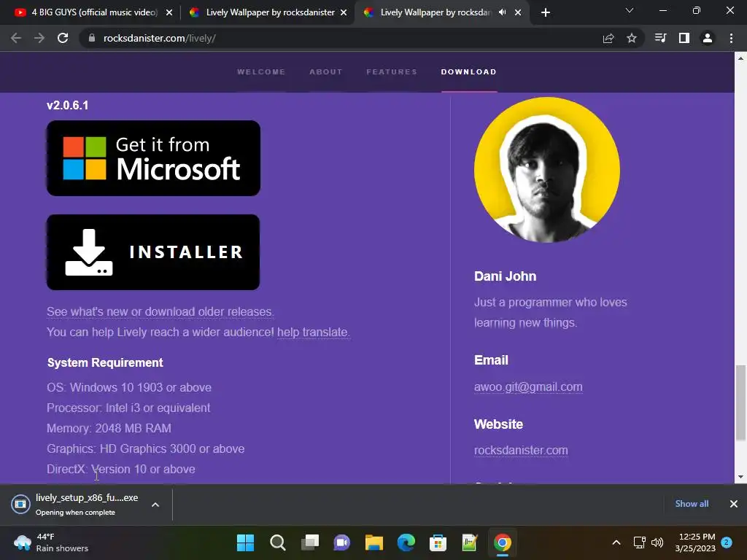Open the media control icon in toolbar
Image resolution: width=747 pixels, height=560 pixels.
click(661, 38)
